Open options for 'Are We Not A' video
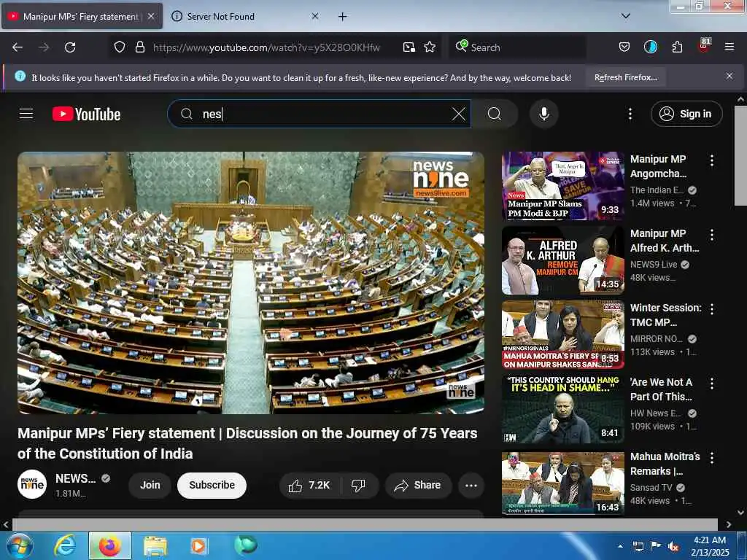Screen dimensions: 747x560 click(x=712, y=384)
